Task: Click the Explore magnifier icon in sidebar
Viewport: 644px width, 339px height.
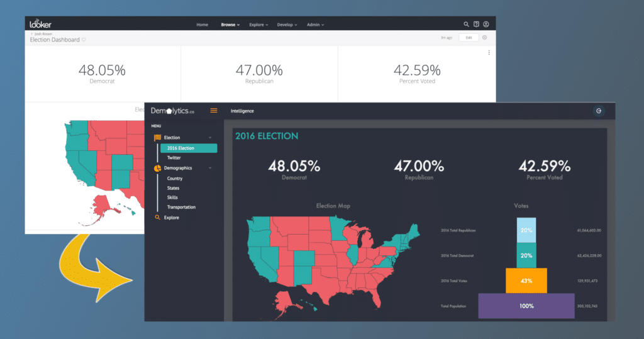Action: coord(157,218)
